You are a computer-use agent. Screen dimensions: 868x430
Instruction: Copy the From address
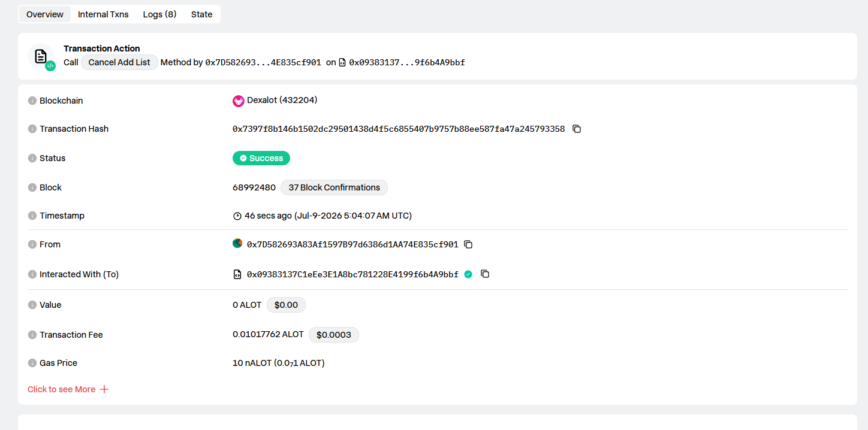(x=469, y=244)
